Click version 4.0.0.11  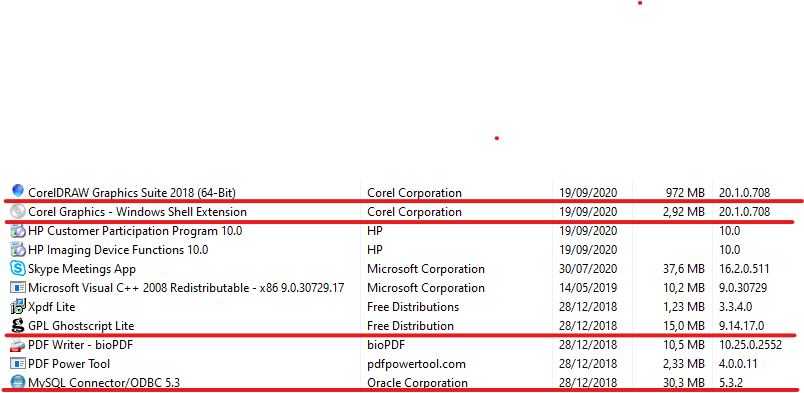pos(738,364)
